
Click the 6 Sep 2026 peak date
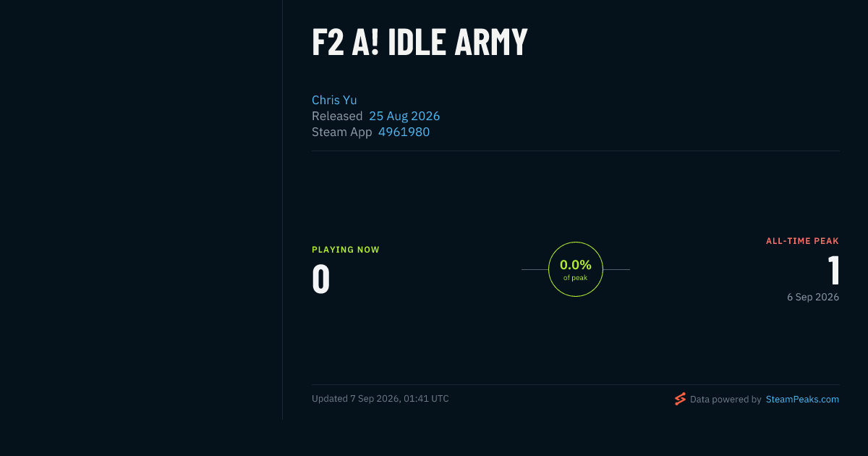pos(813,297)
